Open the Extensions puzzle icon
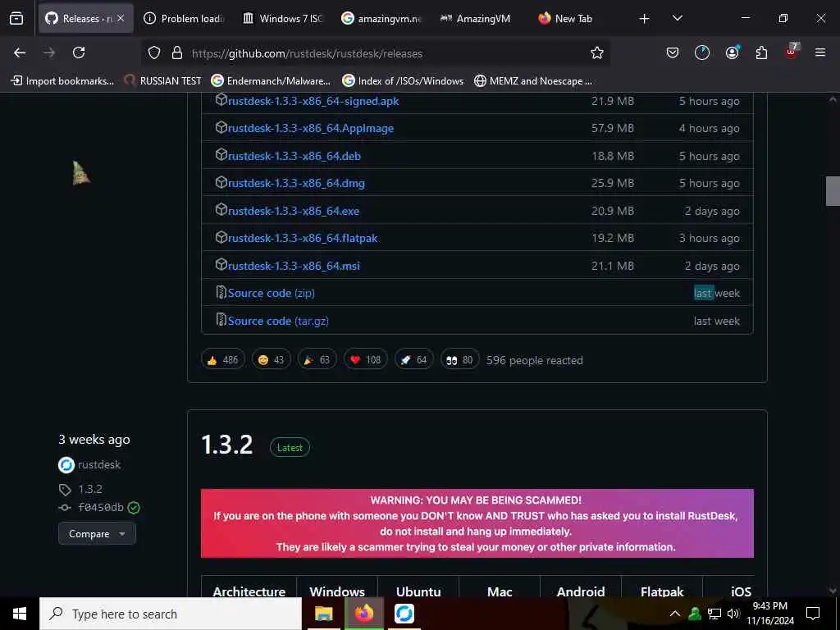The image size is (840, 630). (x=761, y=52)
